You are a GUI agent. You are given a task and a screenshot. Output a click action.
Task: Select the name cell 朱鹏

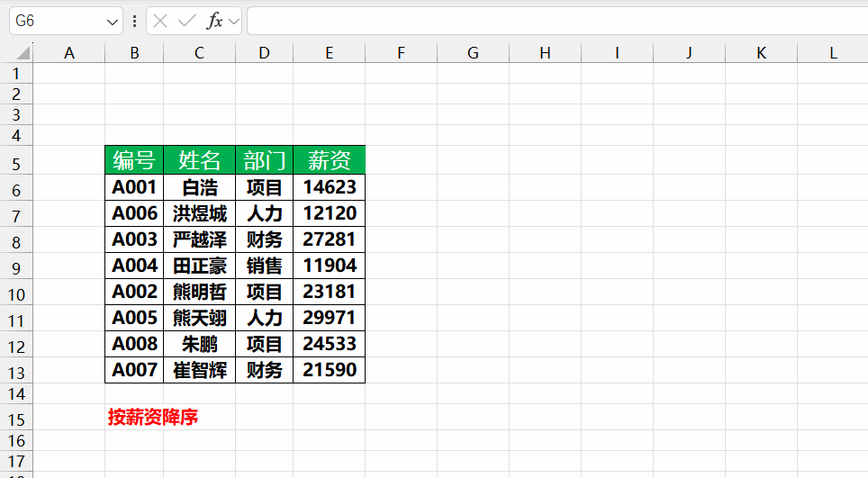[199, 344]
